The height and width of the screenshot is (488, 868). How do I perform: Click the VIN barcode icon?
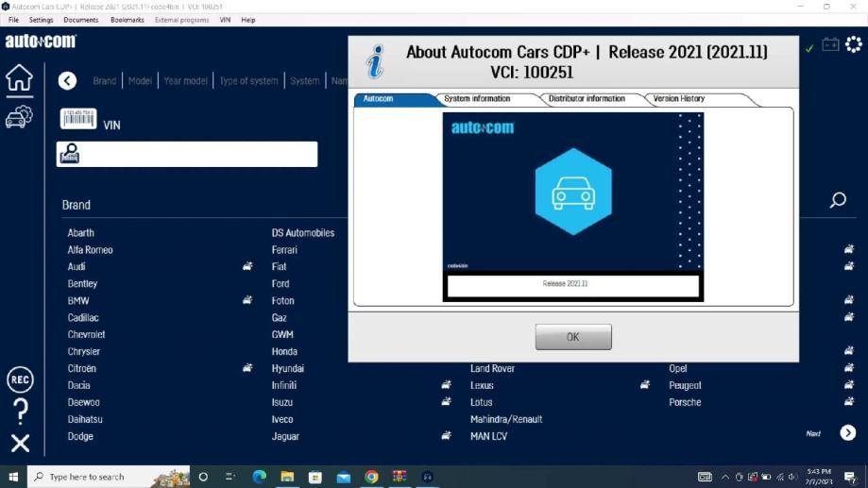78,118
